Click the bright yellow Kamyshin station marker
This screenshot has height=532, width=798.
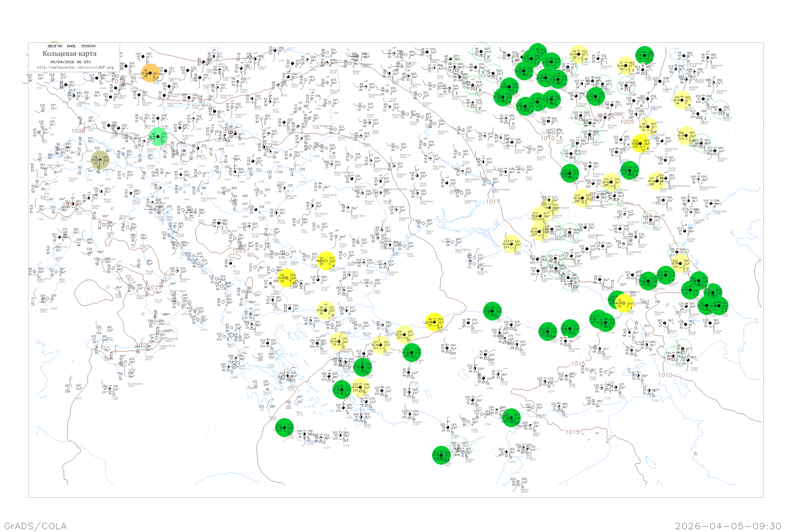pyautogui.click(x=640, y=144)
